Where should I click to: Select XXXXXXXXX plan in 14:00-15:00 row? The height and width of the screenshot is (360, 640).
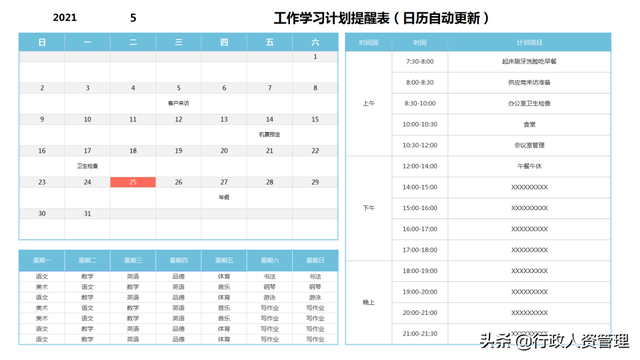(529, 187)
